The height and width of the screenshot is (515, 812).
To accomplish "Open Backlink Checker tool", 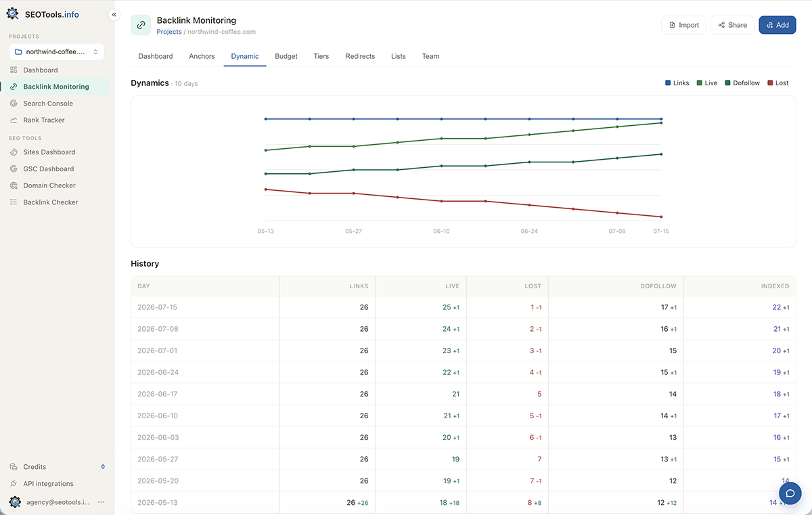I will click(51, 202).
